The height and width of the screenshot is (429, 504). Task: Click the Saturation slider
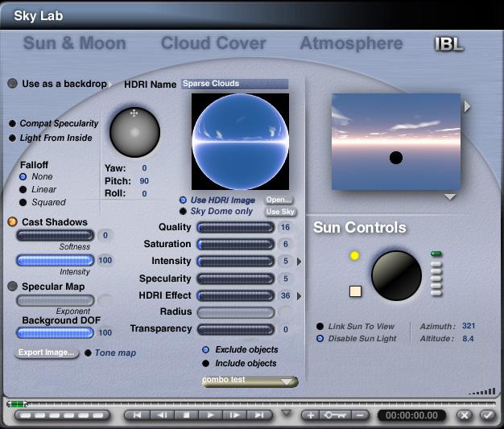tap(236, 244)
